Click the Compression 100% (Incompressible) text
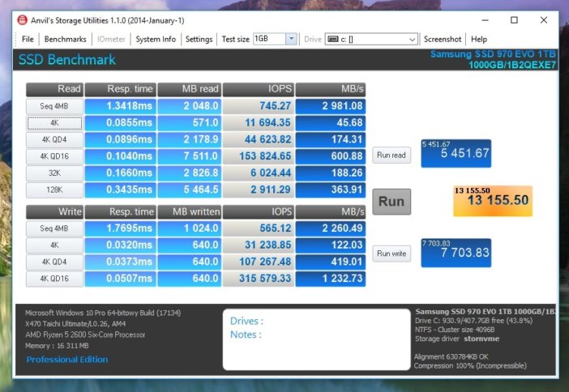 (470, 365)
